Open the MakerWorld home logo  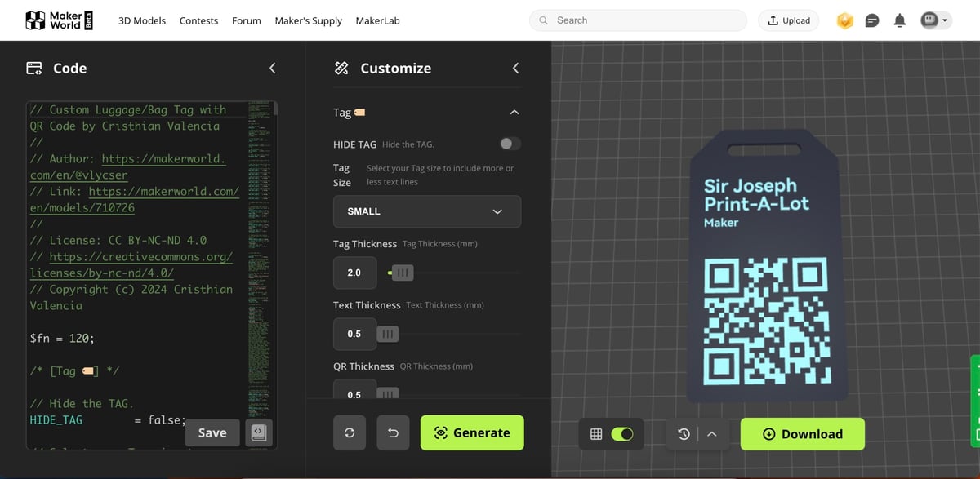point(60,20)
